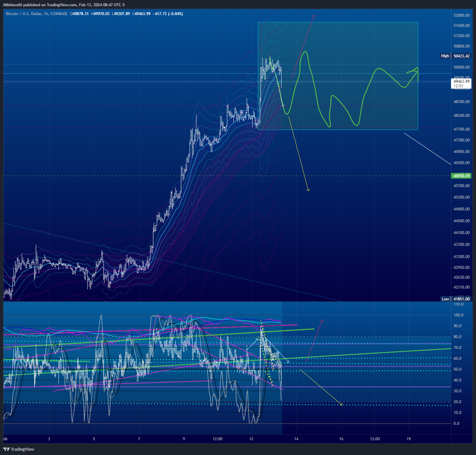Click the 51600.00 price axis label
The height and width of the screenshot is (455, 476).
462,26
